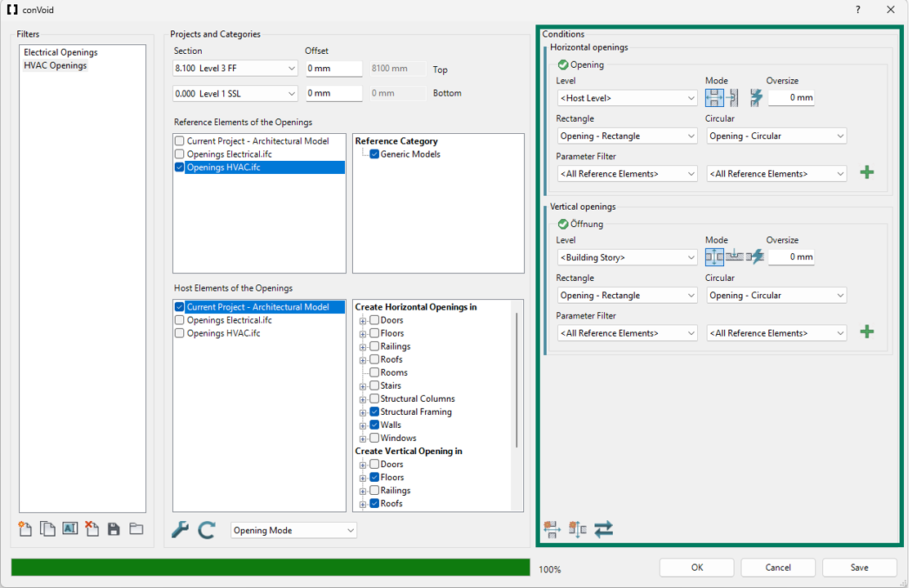The height and width of the screenshot is (588, 917).
Task: Open Vertical openings Circular family dropdown
Action: pos(776,295)
